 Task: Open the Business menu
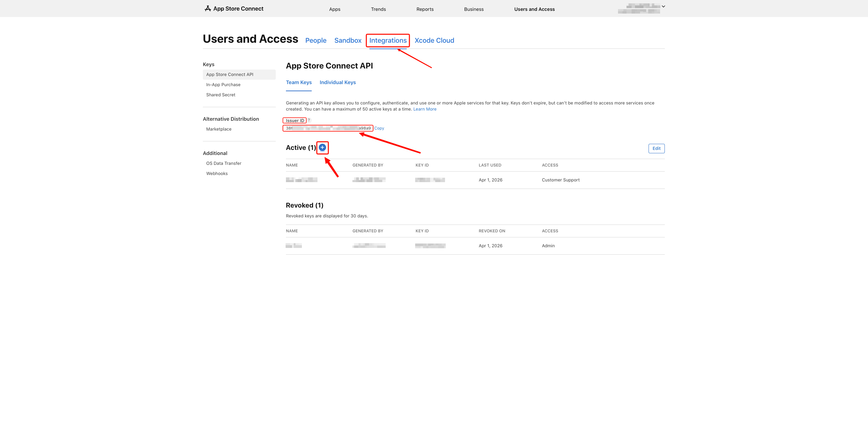pyautogui.click(x=474, y=9)
